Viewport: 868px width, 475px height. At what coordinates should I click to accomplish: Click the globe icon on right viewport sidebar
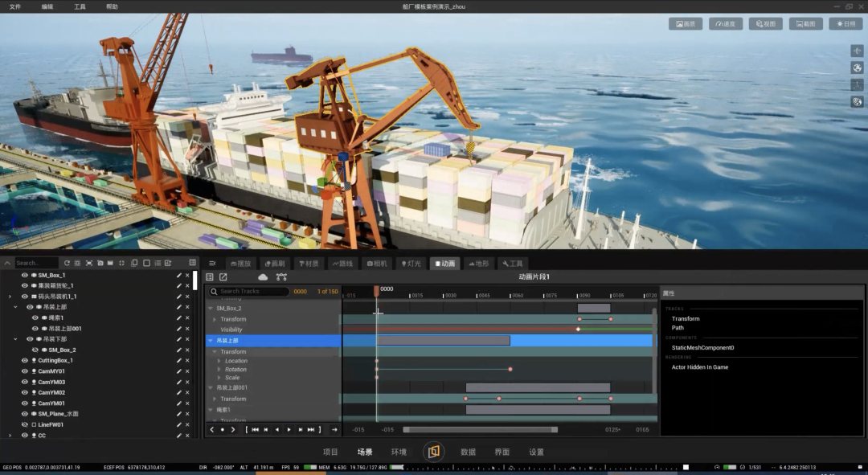coord(857,68)
